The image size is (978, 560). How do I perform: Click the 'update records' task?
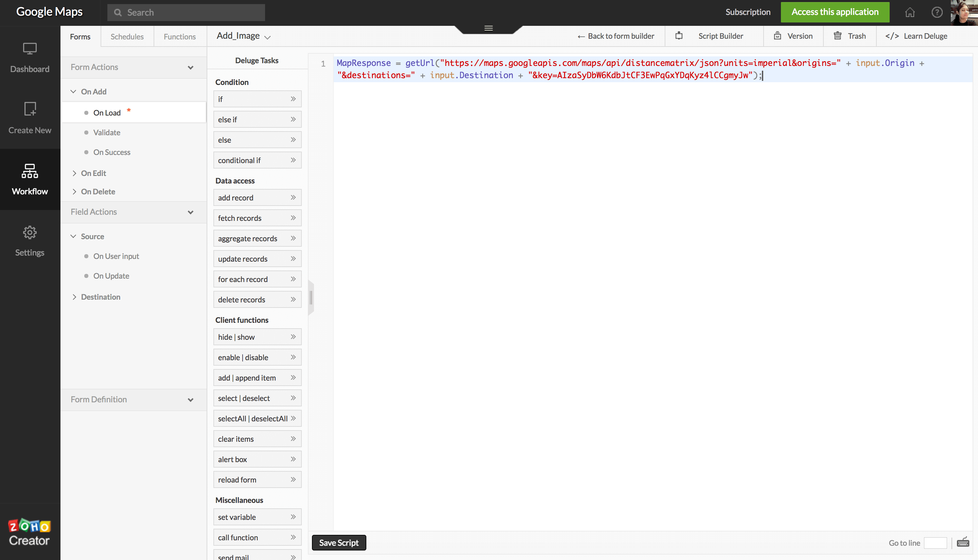(257, 259)
